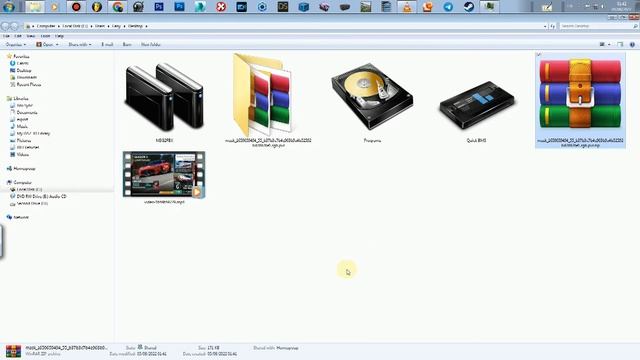
Task: Open the File menu
Action: pyautogui.click(x=6, y=36)
